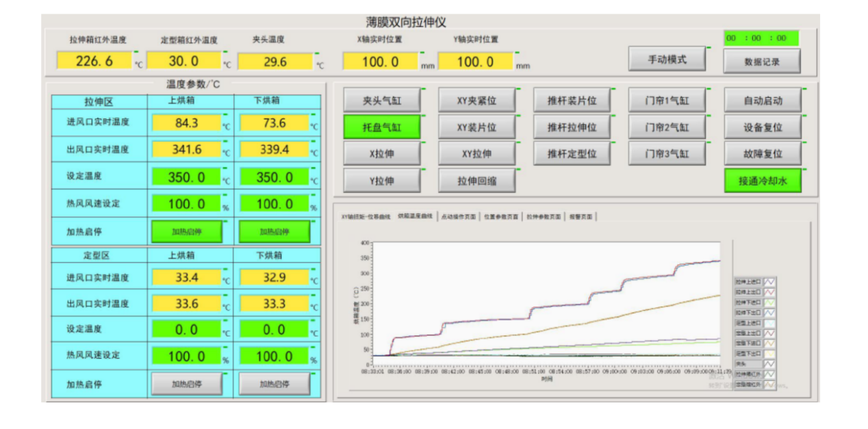Click 定型区 下烘箱 热风风速设定 field
This screenshot has width=868, height=429.
coord(274,356)
